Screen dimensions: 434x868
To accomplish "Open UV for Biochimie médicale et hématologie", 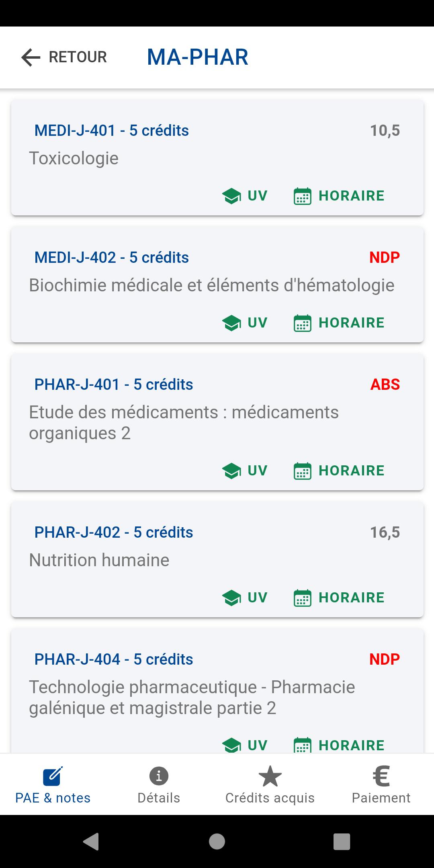I will [245, 323].
